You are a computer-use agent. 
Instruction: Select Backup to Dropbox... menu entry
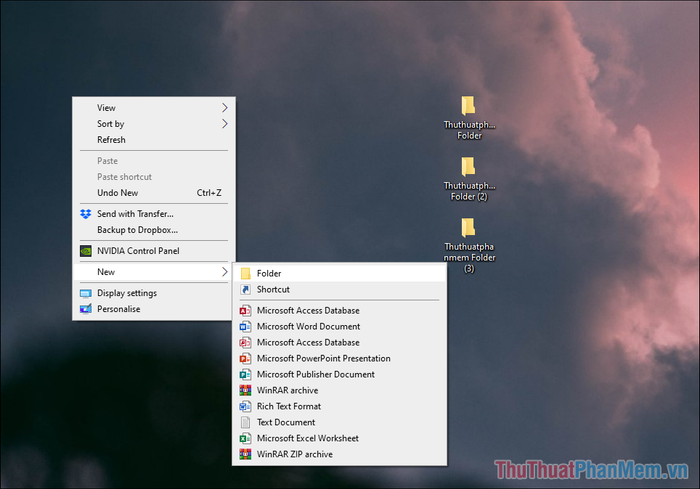point(154,230)
